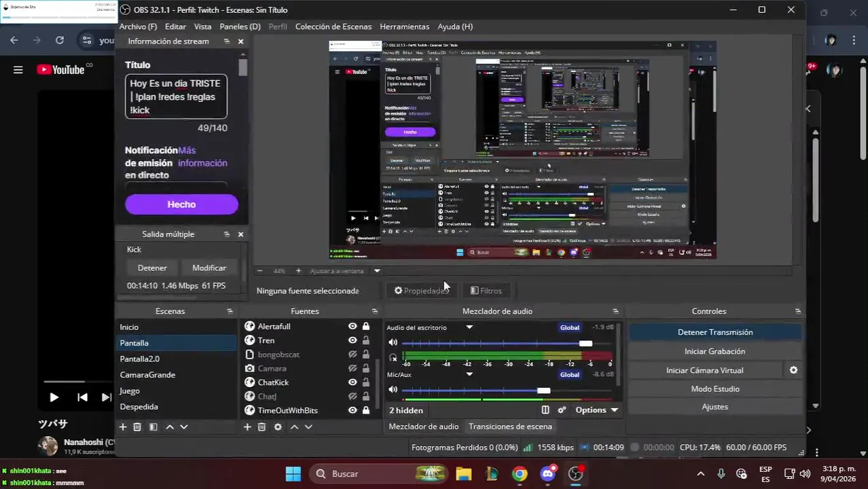
Task: Lock the Tren source
Action: pyautogui.click(x=366, y=340)
